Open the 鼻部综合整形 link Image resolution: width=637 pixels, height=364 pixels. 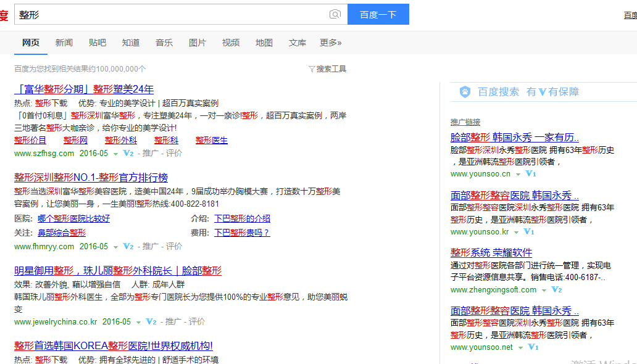coord(62,233)
